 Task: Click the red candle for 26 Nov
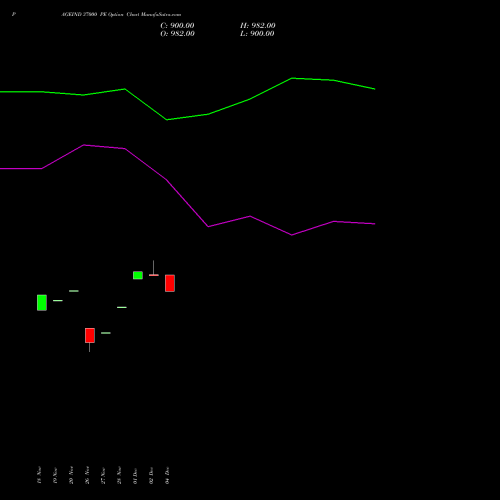90,335
